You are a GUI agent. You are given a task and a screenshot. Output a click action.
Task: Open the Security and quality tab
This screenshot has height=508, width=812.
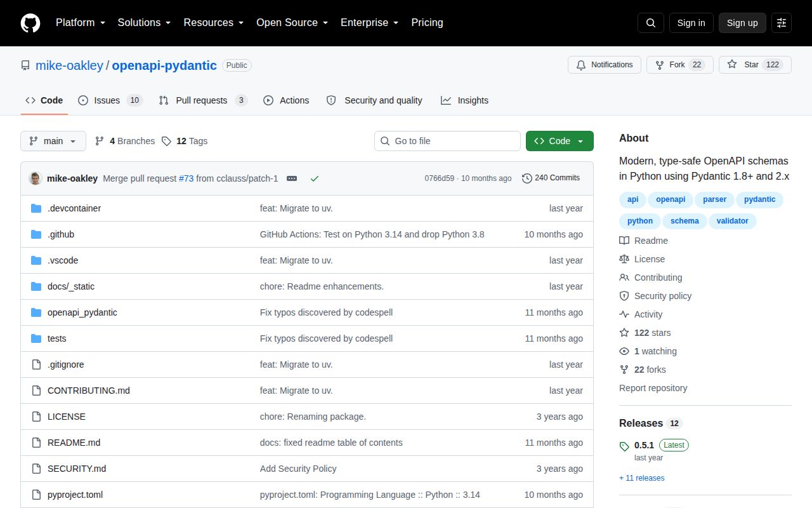tap(374, 100)
